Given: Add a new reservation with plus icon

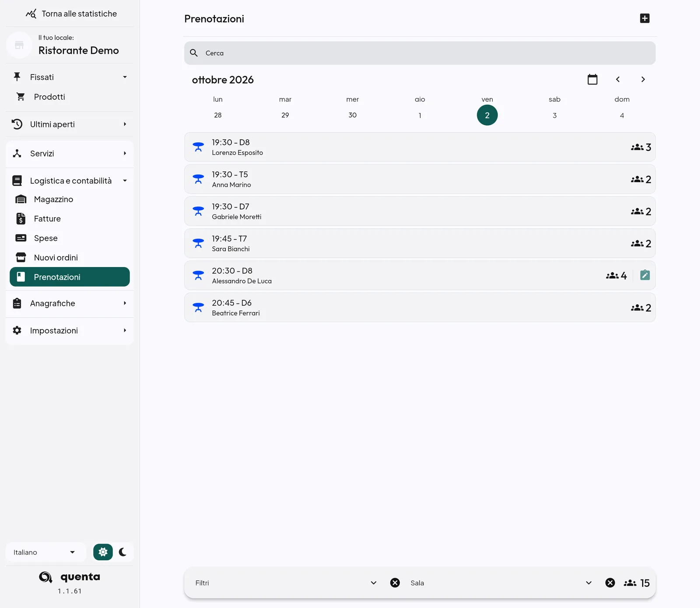Looking at the screenshot, I should pos(644,18).
